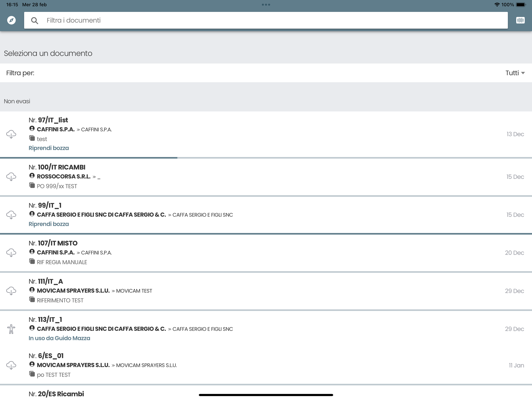Download document 99/IT_1 via cloud icon

[x=11, y=215]
